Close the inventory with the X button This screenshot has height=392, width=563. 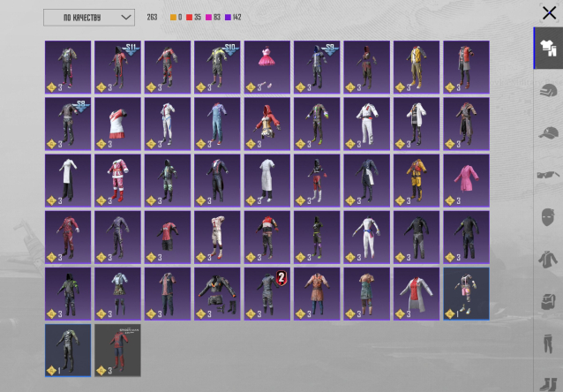coord(548,12)
